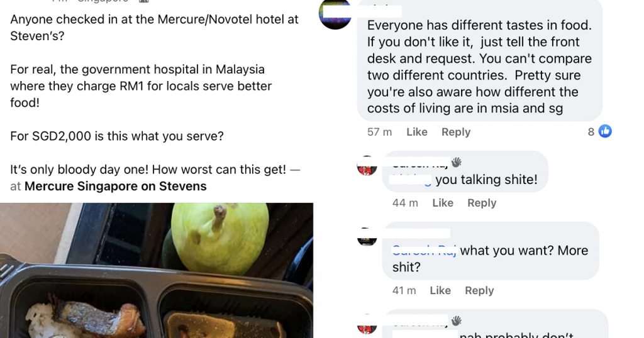This screenshot has height=338, width=644.
Task: Click the blue thumbs-up reaction icon
Action: click(x=605, y=131)
